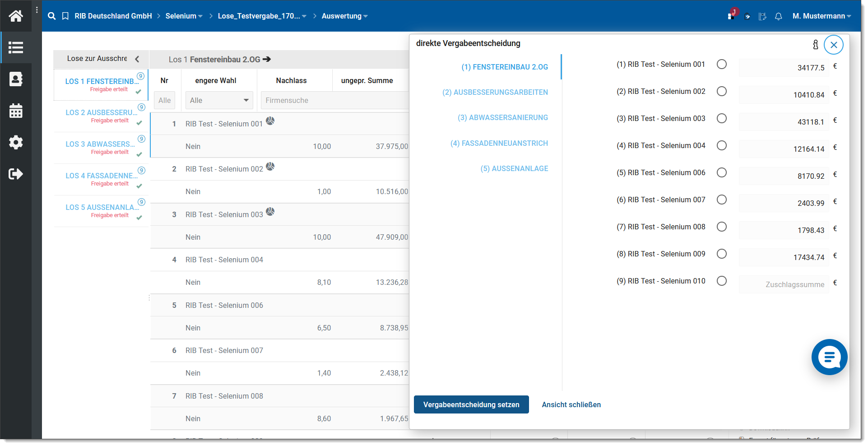Switch to tab (3) ABWASSERSANIERUNG

tap(503, 117)
